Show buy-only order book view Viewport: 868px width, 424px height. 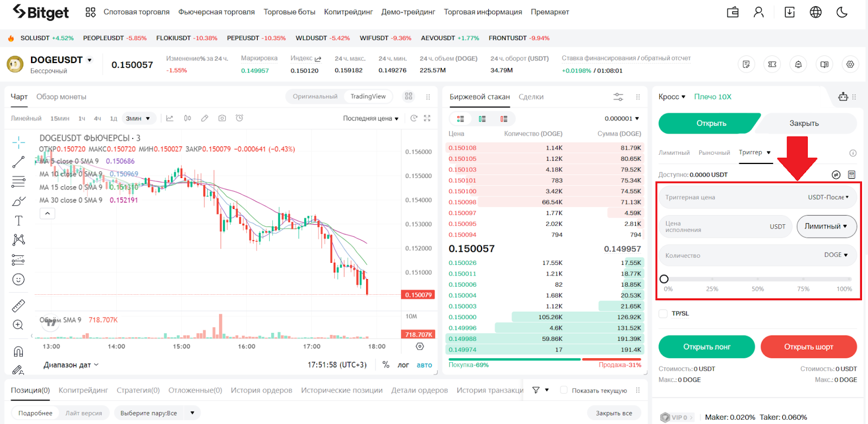pos(482,119)
